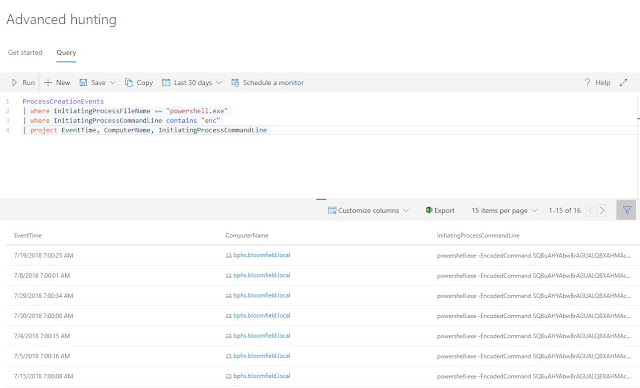Click the Save disk icon
Image resolution: width=640 pixels, height=388 pixels.
(x=83, y=83)
